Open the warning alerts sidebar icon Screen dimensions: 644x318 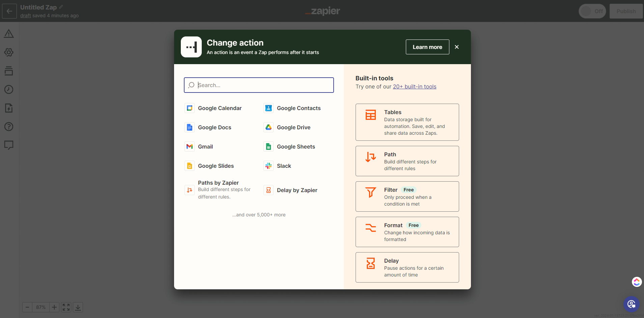[9, 34]
